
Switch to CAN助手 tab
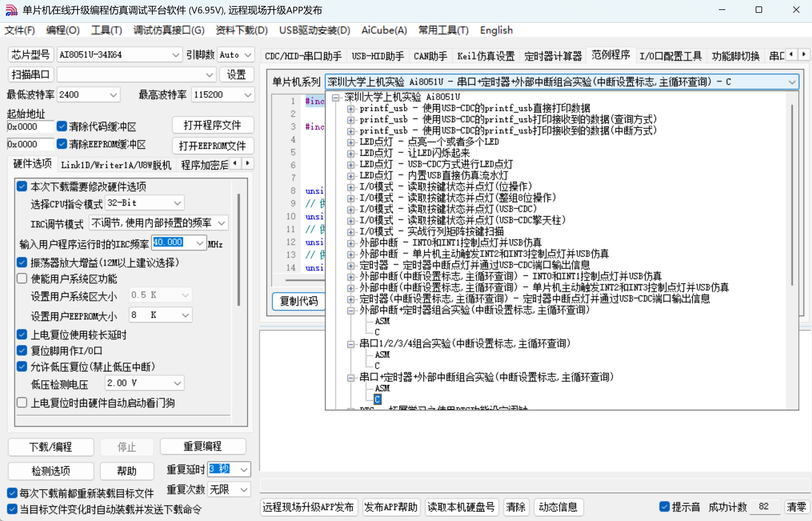pyautogui.click(x=430, y=56)
